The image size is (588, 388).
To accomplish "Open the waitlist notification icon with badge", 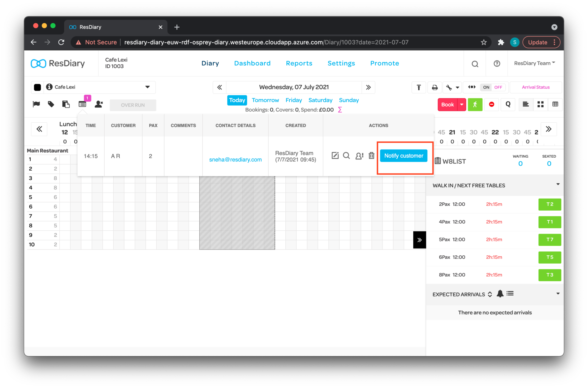I will (x=83, y=104).
